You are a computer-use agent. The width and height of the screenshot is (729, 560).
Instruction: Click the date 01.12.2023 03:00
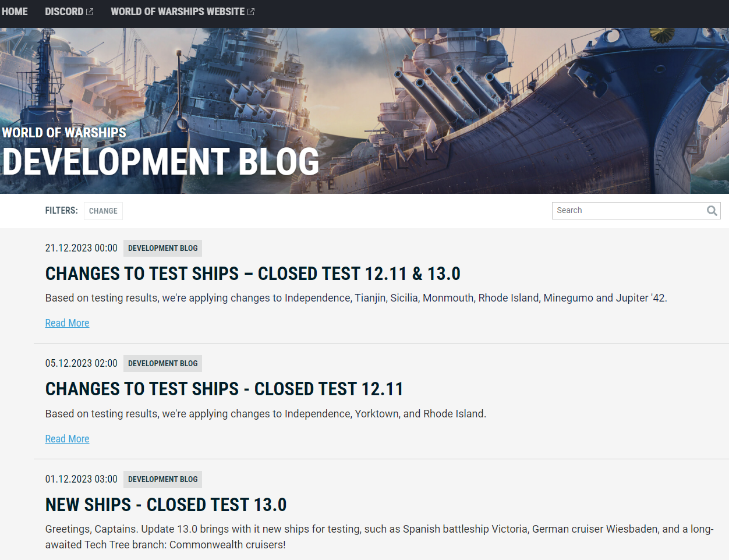click(x=82, y=479)
